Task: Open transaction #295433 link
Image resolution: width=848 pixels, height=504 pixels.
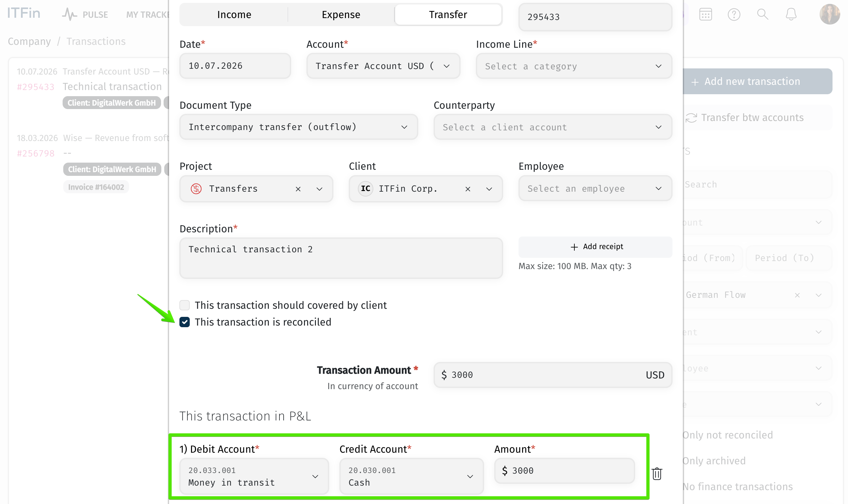Action: pyautogui.click(x=36, y=87)
